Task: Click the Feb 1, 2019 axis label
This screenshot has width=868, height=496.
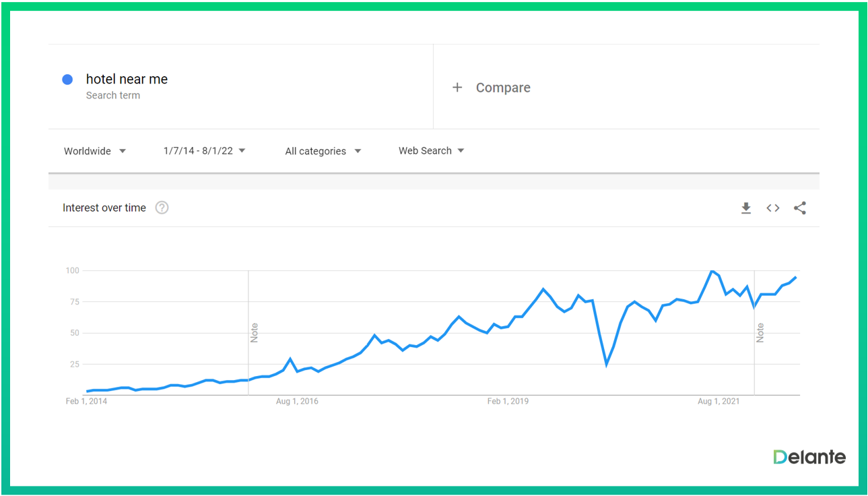Action: click(508, 402)
